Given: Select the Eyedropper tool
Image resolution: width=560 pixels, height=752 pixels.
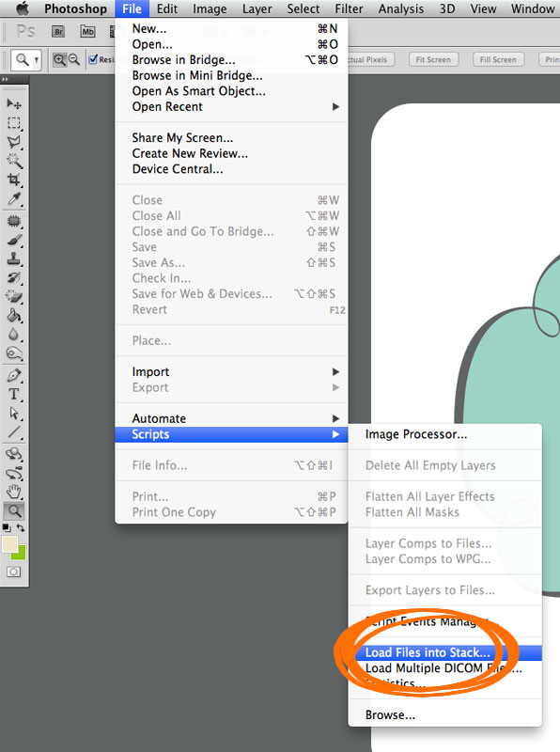Looking at the screenshot, I should pos(14,199).
